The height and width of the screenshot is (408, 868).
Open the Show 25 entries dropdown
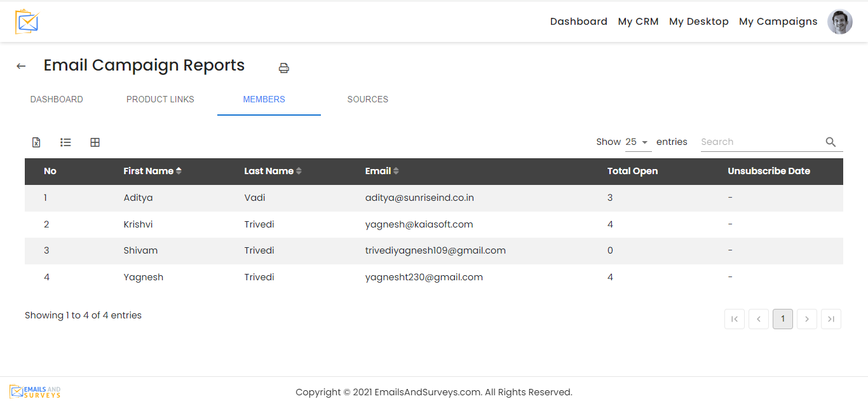click(637, 142)
